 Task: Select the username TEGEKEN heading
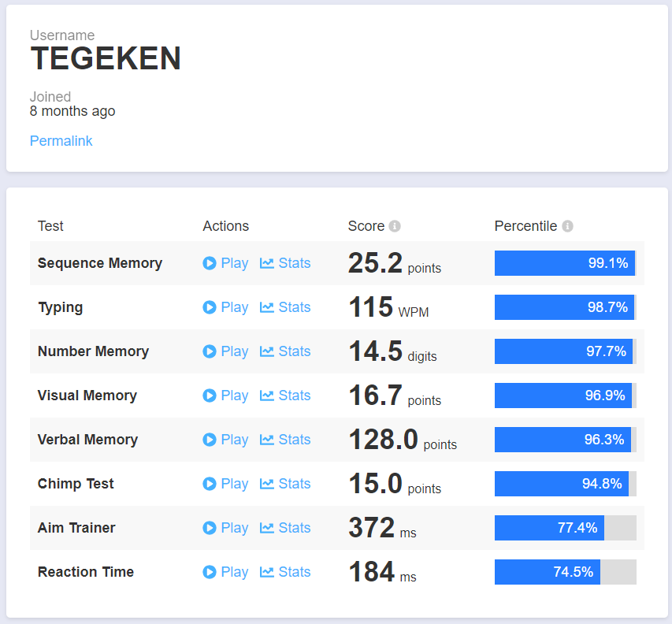coord(105,58)
